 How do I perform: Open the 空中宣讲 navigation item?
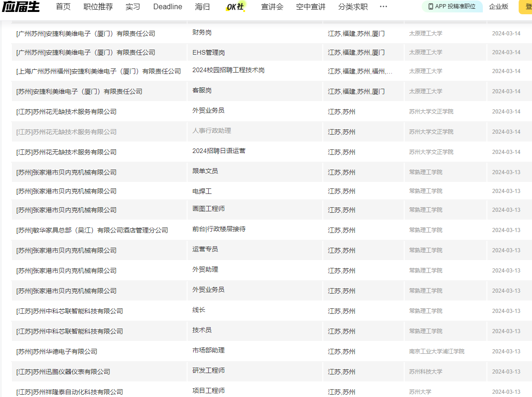[x=310, y=7]
